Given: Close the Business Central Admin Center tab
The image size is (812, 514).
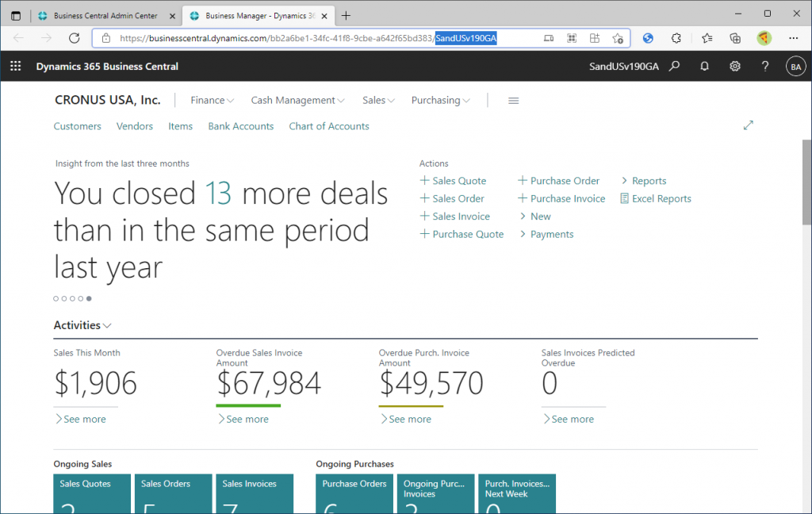Looking at the screenshot, I should click(172, 16).
